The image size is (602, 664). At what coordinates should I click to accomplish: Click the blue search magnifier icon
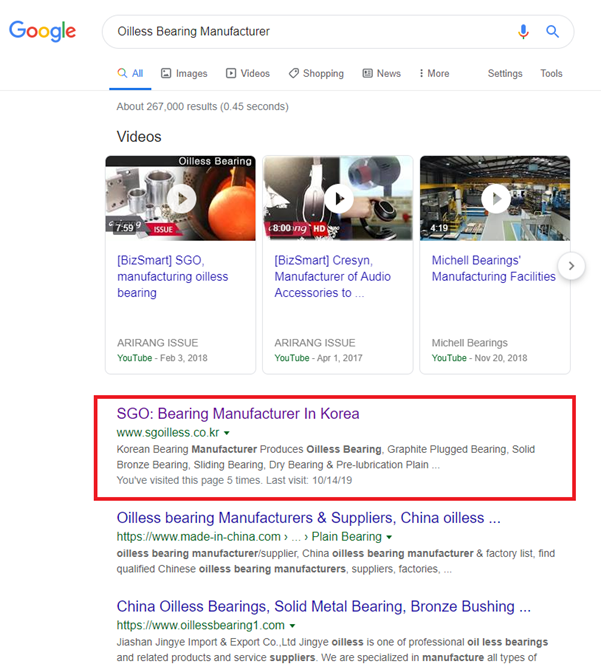tap(552, 31)
